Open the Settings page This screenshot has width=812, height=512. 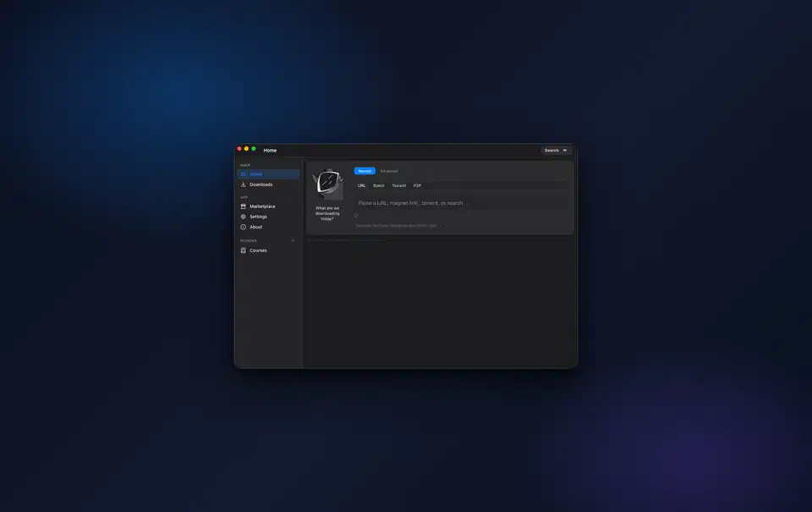pyautogui.click(x=268, y=217)
